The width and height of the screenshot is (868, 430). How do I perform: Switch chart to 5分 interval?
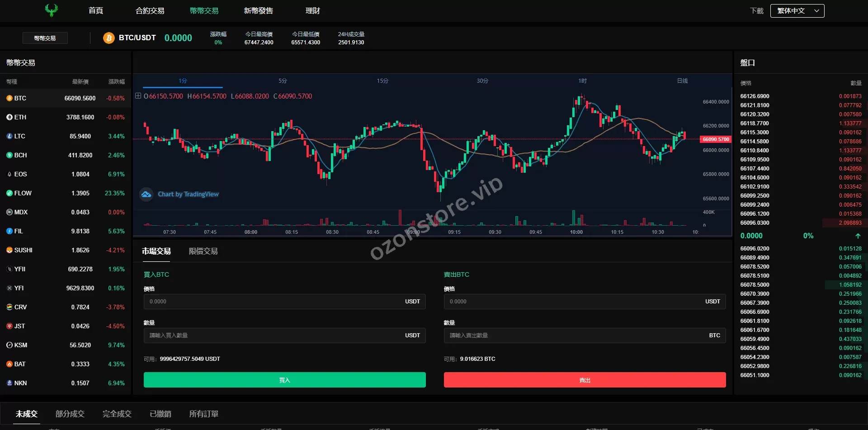(283, 81)
